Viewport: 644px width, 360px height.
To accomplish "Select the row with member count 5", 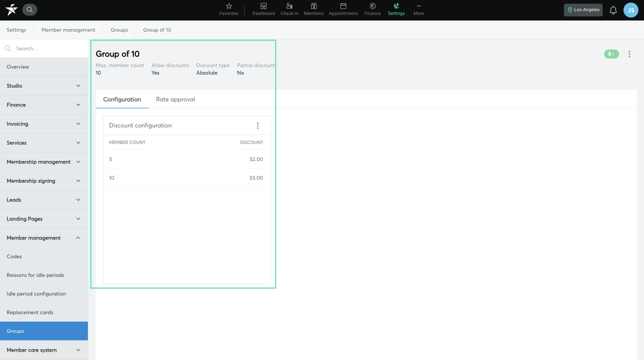I will [x=187, y=159].
